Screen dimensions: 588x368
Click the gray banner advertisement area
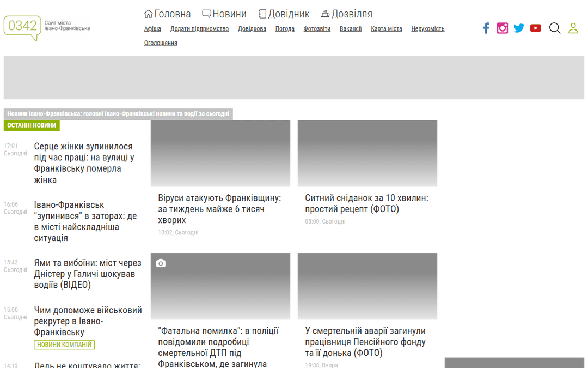[x=294, y=78]
